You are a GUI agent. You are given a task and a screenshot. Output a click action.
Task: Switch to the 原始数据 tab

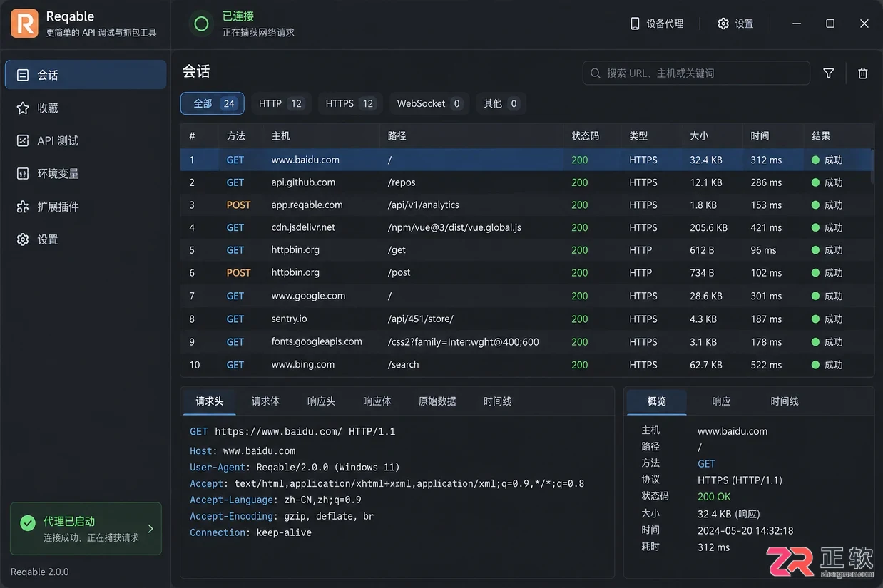(x=437, y=401)
